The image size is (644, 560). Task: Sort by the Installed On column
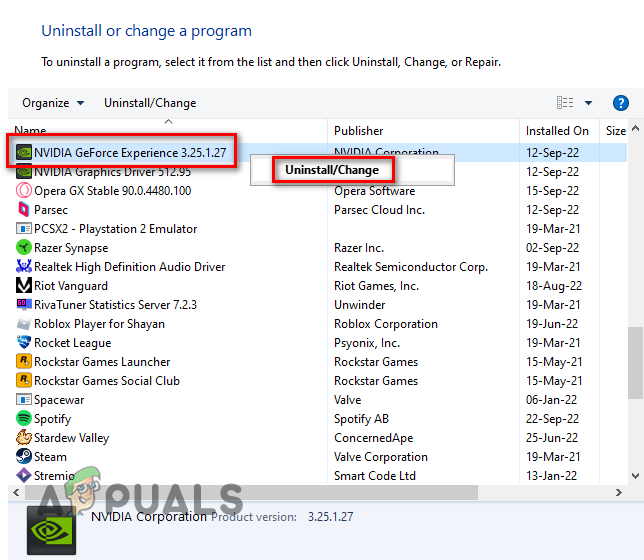(x=557, y=131)
